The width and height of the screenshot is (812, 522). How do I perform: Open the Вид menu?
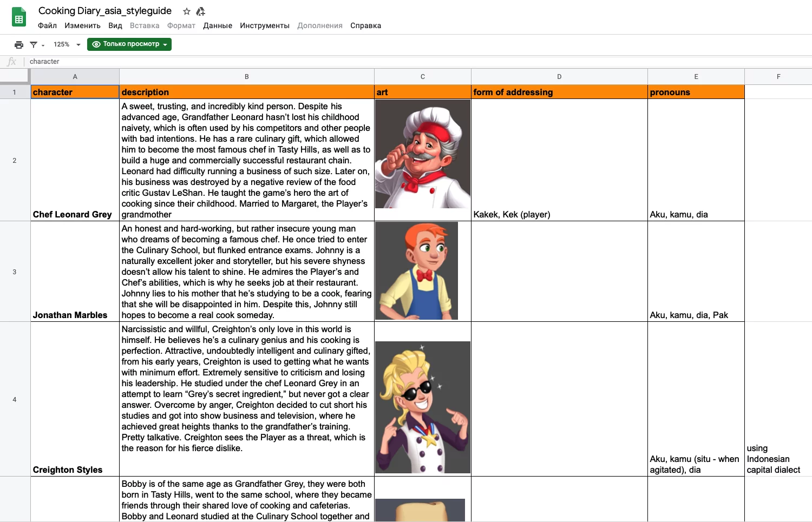[x=115, y=25]
